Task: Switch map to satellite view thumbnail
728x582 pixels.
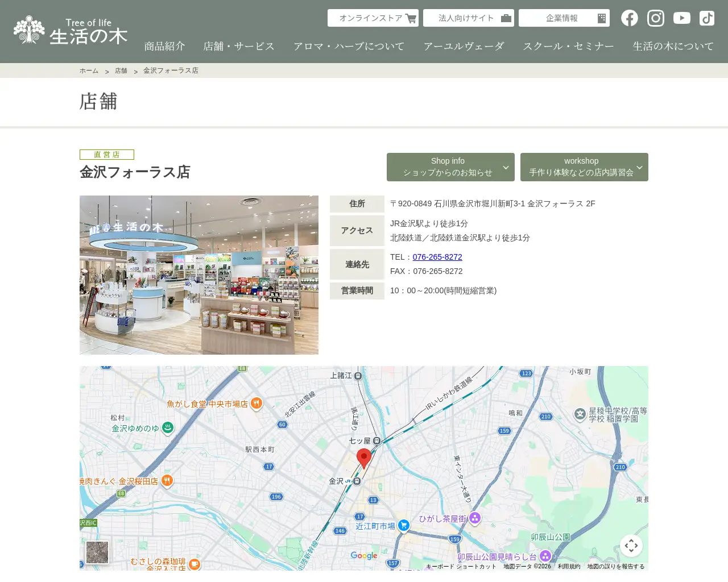Action: click(97, 552)
